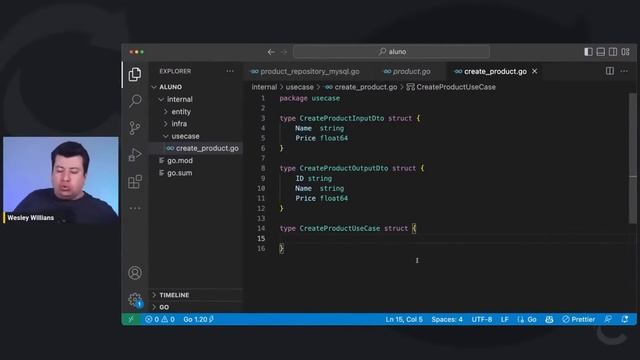640x360 pixels.
Task: Toggle the bottom panel layout icon
Action: point(600,52)
